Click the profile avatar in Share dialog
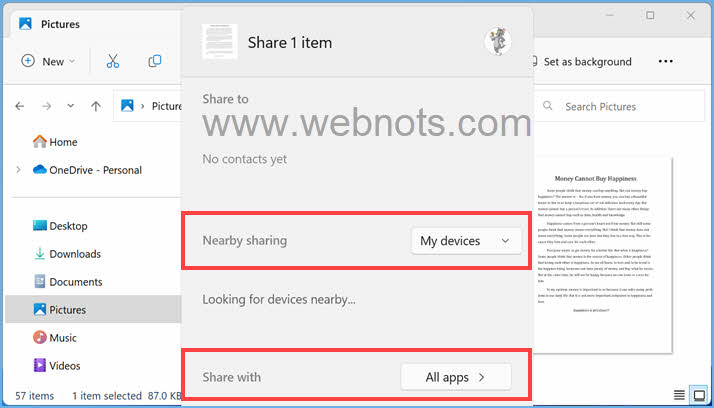 pos(497,41)
